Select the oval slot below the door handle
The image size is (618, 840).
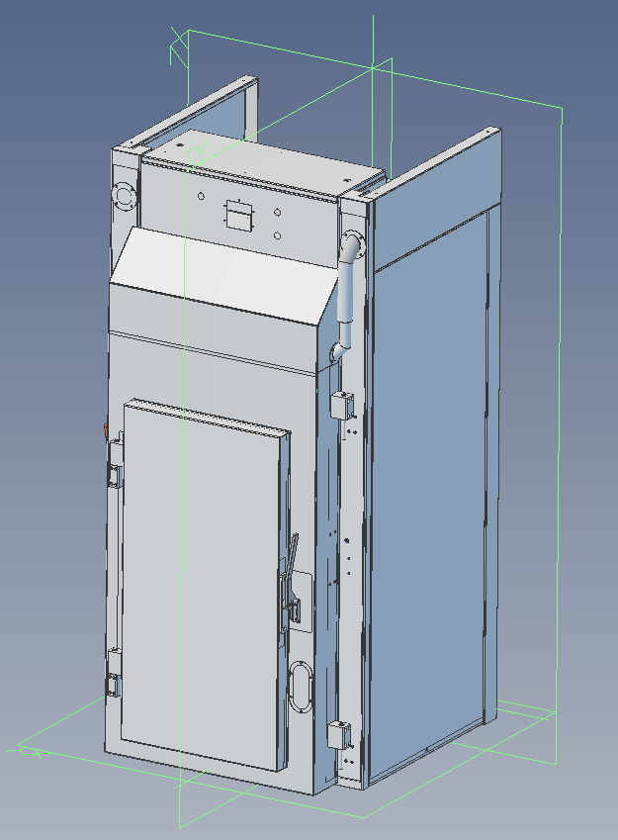[x=300, y=687]
